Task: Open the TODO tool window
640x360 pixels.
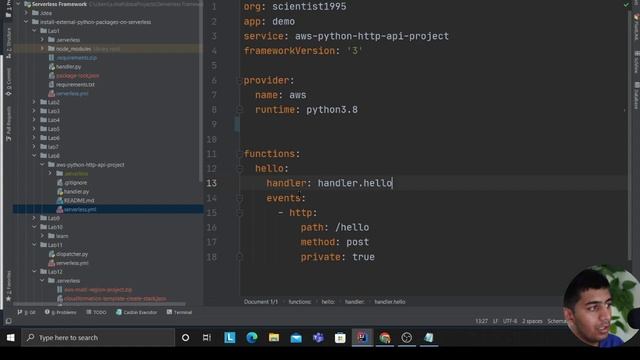Action: click(96, 312)
